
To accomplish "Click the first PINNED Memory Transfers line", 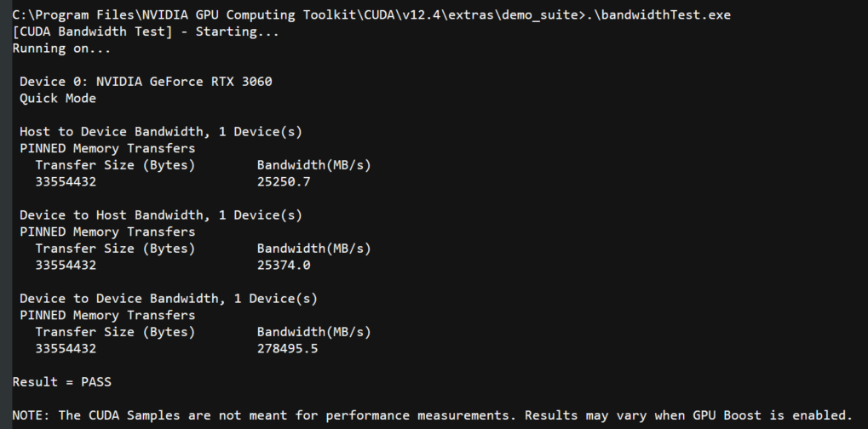I will 107,149.
